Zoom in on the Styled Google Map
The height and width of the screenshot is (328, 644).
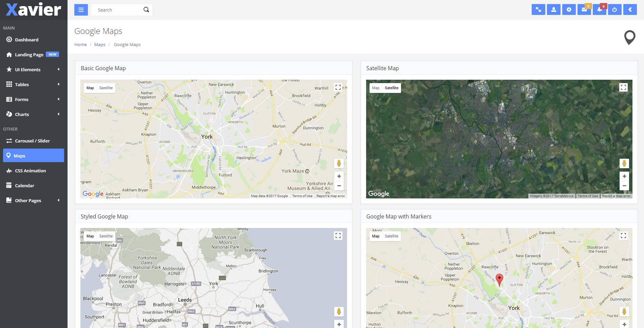click(339, 324)
